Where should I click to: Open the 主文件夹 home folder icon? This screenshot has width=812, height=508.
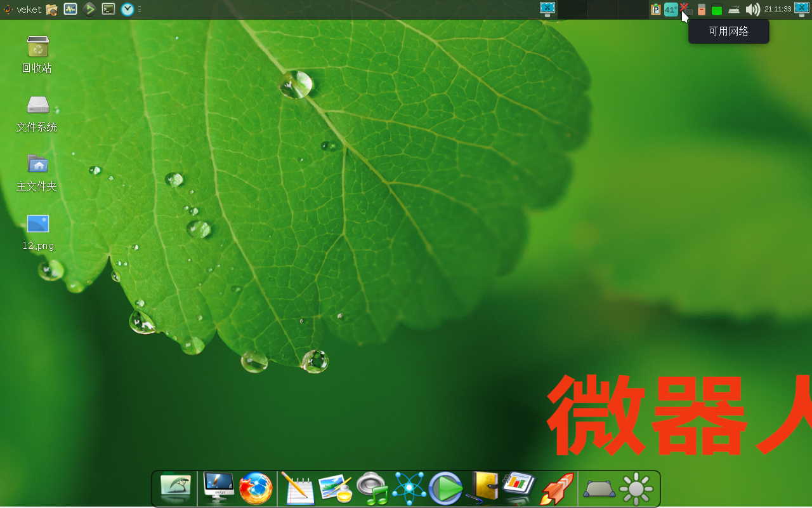pyautogui.click(x=37, y=173)
